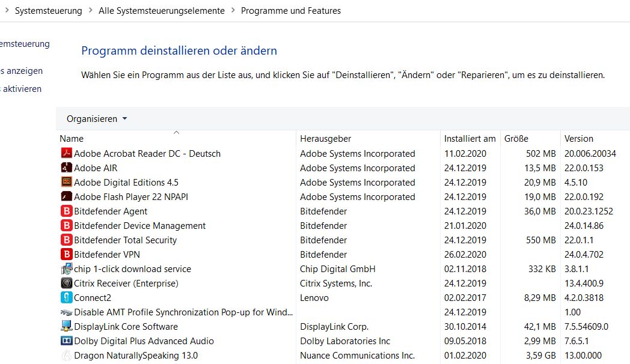Select Bitdefender Total Security name

pyautogui.click(x=126, y=240)
